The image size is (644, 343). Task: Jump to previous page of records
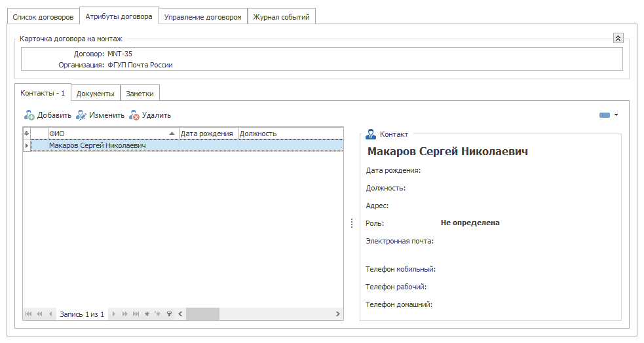coord(39,314)
